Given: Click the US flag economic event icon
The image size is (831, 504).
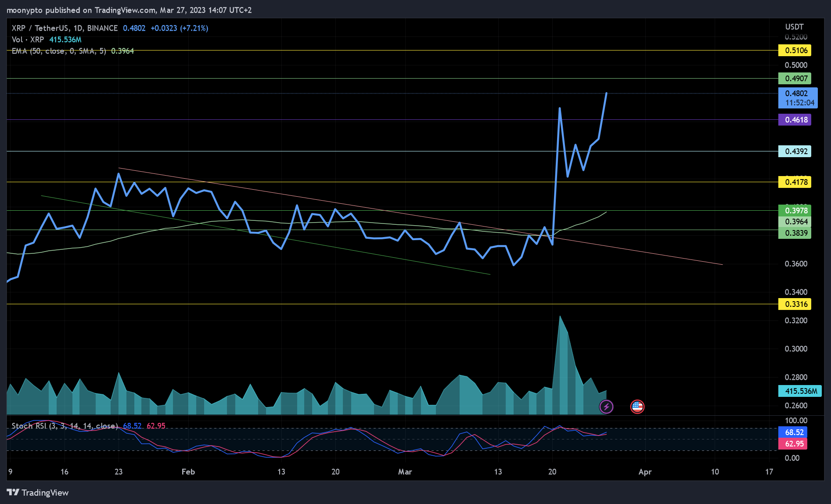Looking at the screenshot, I should pyautogui.click(x=637, y=407).
